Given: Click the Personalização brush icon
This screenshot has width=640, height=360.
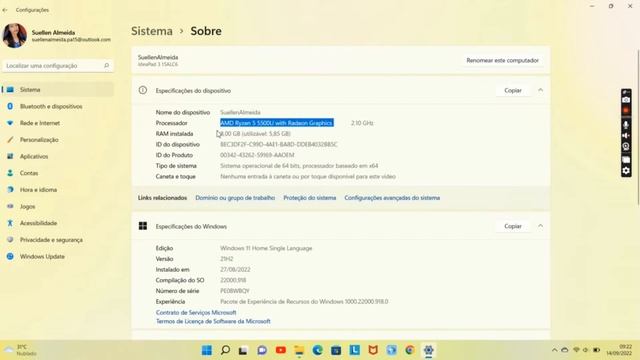Looking at the screenshot, I should tap(10, 140).
